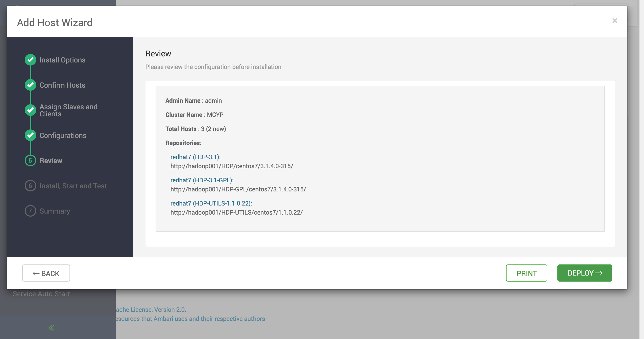The width and height of the screenshot is (644, 339).
Task: Select the Install, Start and Test step
Action: coord(73,186)
